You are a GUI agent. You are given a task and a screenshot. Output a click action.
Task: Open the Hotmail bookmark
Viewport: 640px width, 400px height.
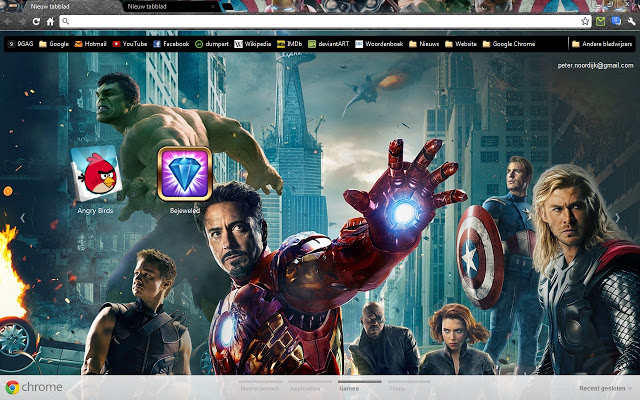(x=90, y=44)
